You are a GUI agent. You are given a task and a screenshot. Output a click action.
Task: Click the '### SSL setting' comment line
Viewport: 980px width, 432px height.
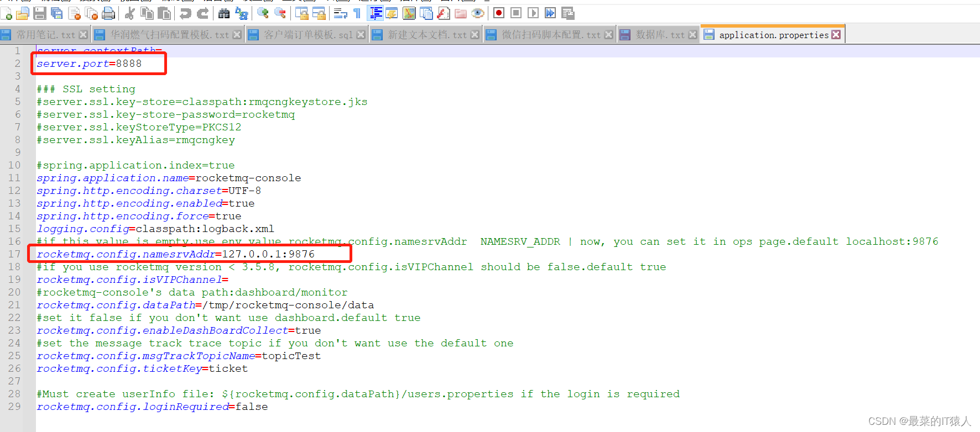pos(86,89)
